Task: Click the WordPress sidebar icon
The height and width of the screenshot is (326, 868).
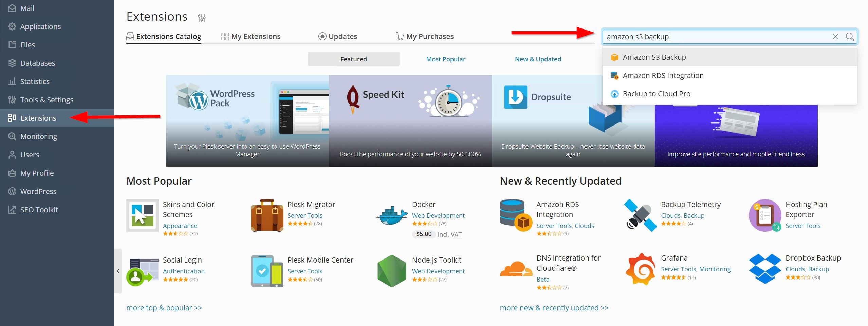Action: coord(12,191)
